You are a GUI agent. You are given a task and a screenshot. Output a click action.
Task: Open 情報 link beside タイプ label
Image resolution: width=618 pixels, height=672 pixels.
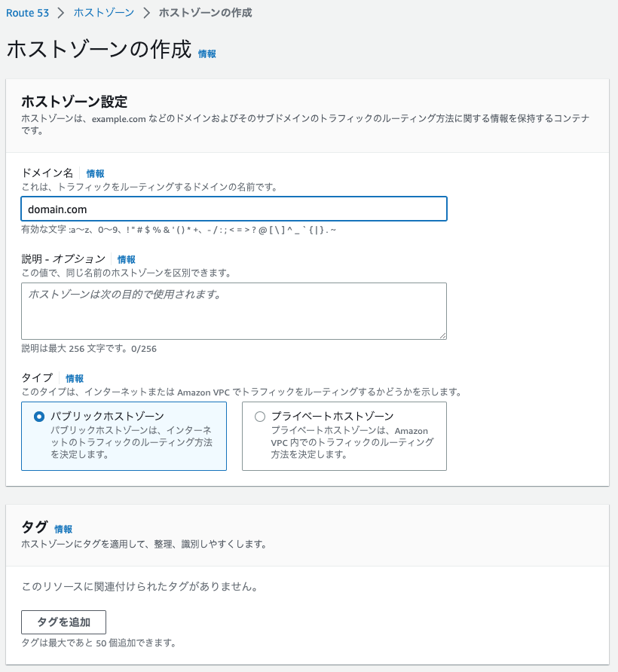click(75, 378)
